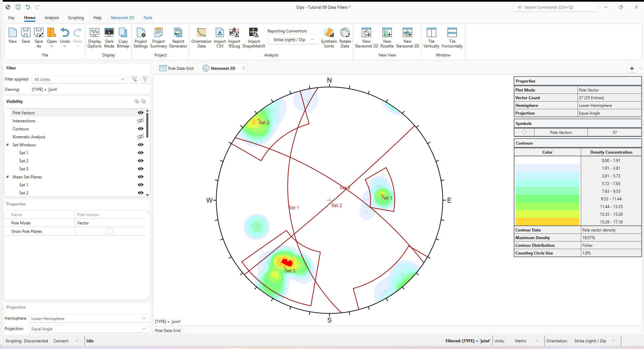The image size is (644, 349).
Task: Tile the views horizontally
Action: 452,37
